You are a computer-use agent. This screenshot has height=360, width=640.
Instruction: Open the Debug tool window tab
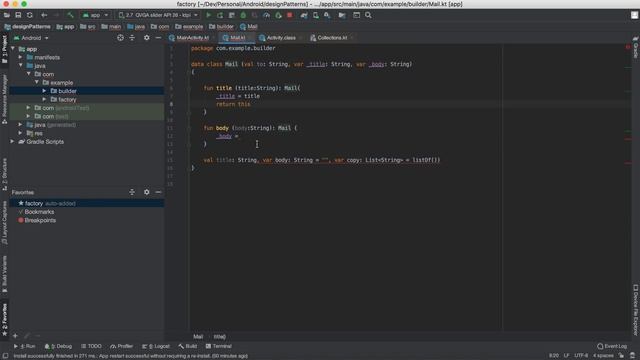[x=58, y=346]
